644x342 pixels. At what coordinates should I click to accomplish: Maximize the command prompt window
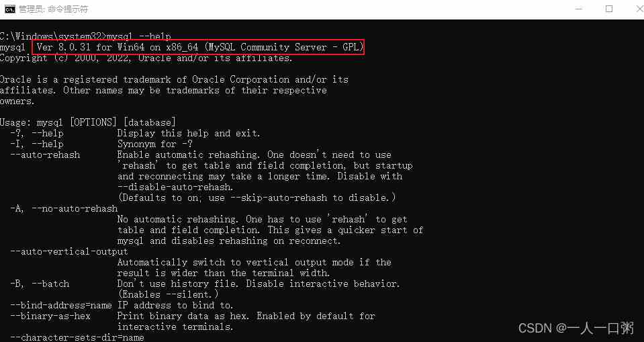coord(609,9)
